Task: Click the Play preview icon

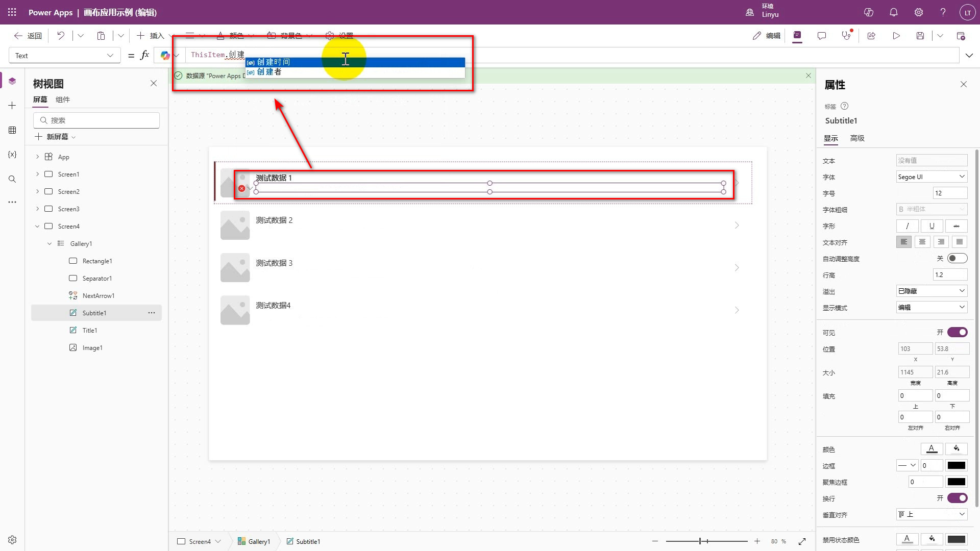Action: (x=896, y=36)
